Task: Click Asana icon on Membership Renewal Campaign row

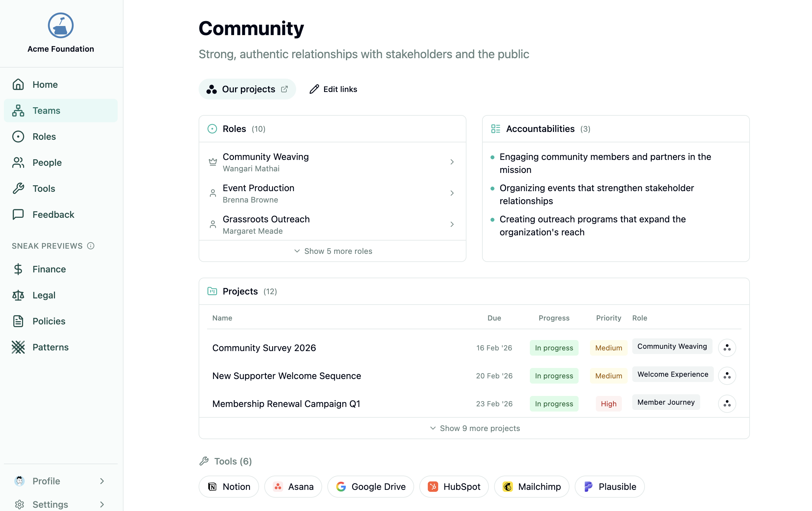Action: [727, 404]
